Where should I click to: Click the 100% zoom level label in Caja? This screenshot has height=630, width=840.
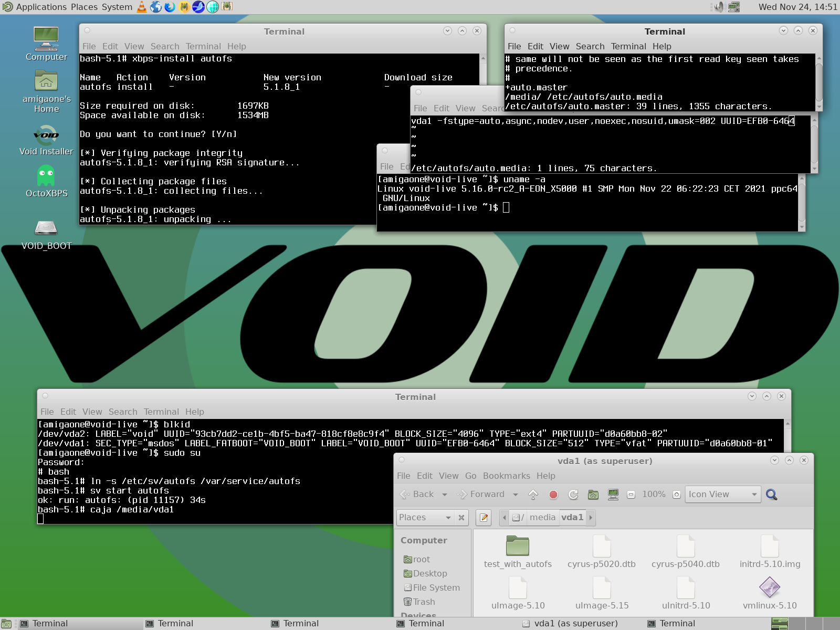654,495
